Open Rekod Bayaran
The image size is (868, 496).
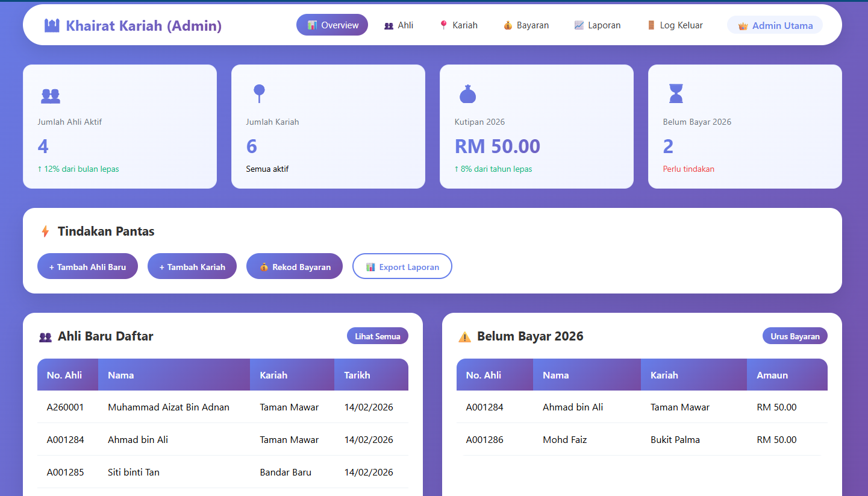click(295, 266)
